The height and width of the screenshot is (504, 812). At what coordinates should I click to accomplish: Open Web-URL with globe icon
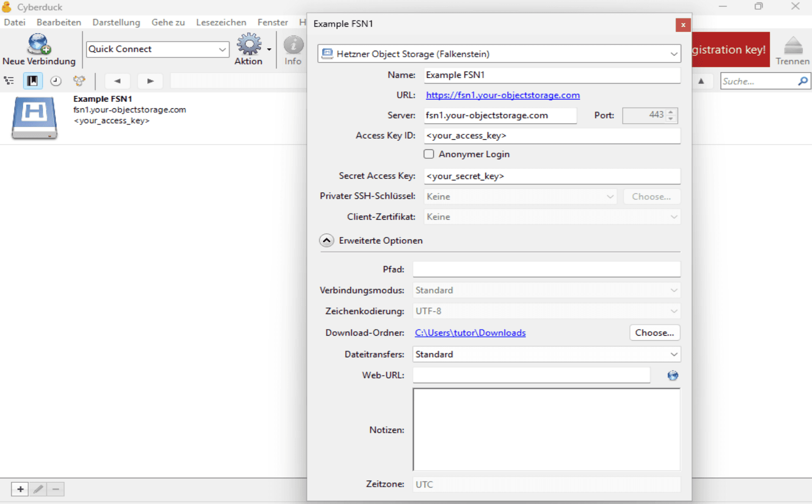pyautogui.click(x=672, y=375)
